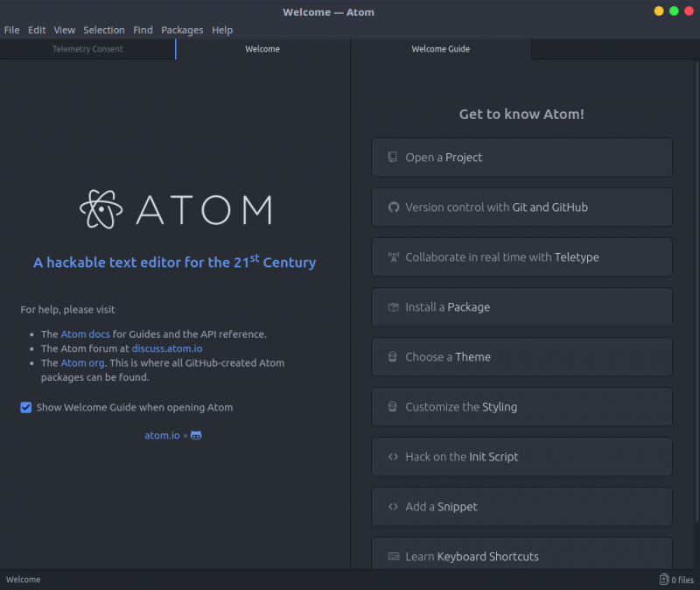
Task: Select the Welcome Guide tab
Action: 440,49
